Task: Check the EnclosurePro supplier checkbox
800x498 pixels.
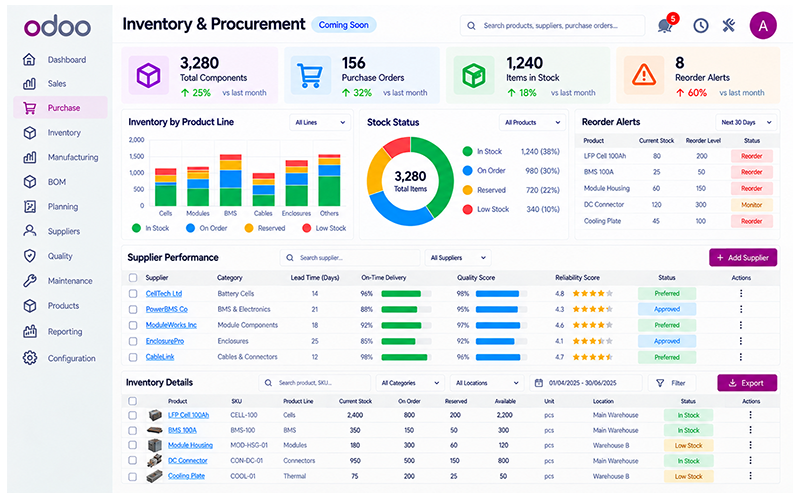Action: point(133,341)
